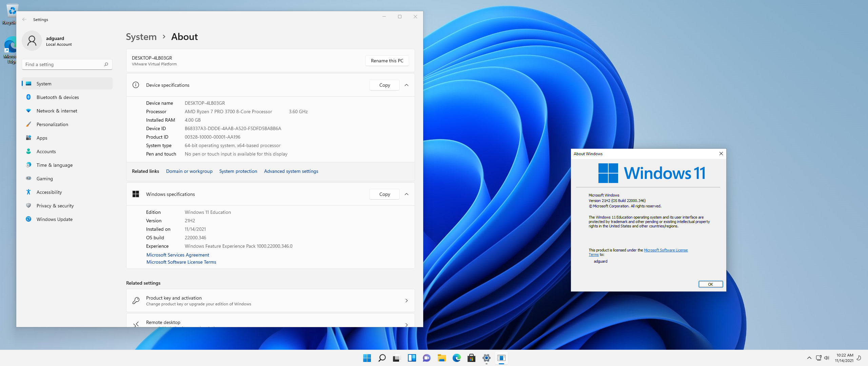Select Apps in the sidebar
The width and height of the screenshot is (868, 366).
click(67, 138)
